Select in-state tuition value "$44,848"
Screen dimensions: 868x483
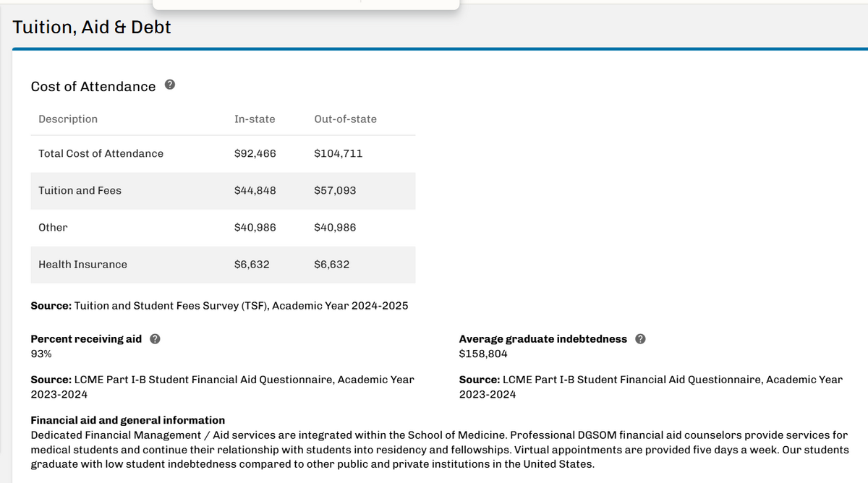(255, 190)
